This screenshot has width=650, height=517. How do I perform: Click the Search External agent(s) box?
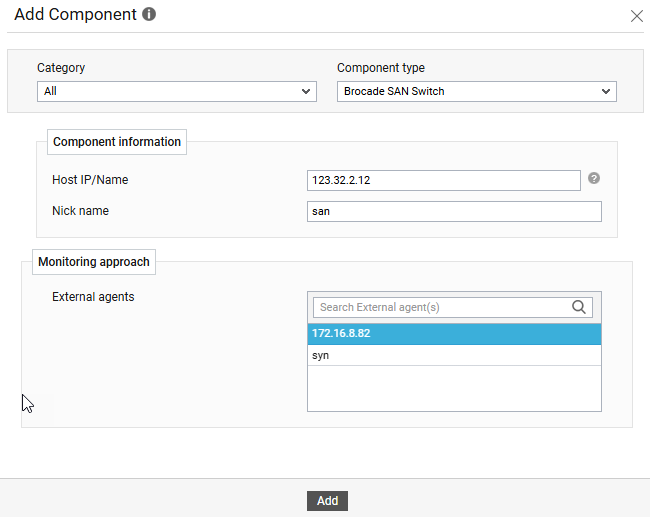440,307
